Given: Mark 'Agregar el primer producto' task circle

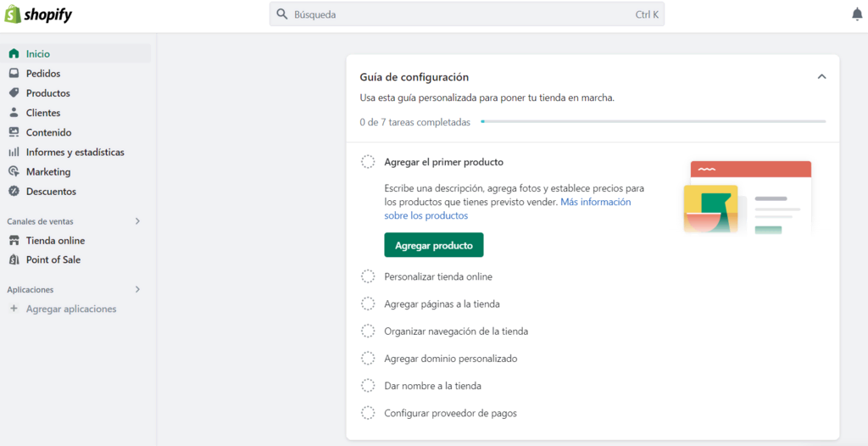Looking at the screenshot, I should tap(368, 162).
